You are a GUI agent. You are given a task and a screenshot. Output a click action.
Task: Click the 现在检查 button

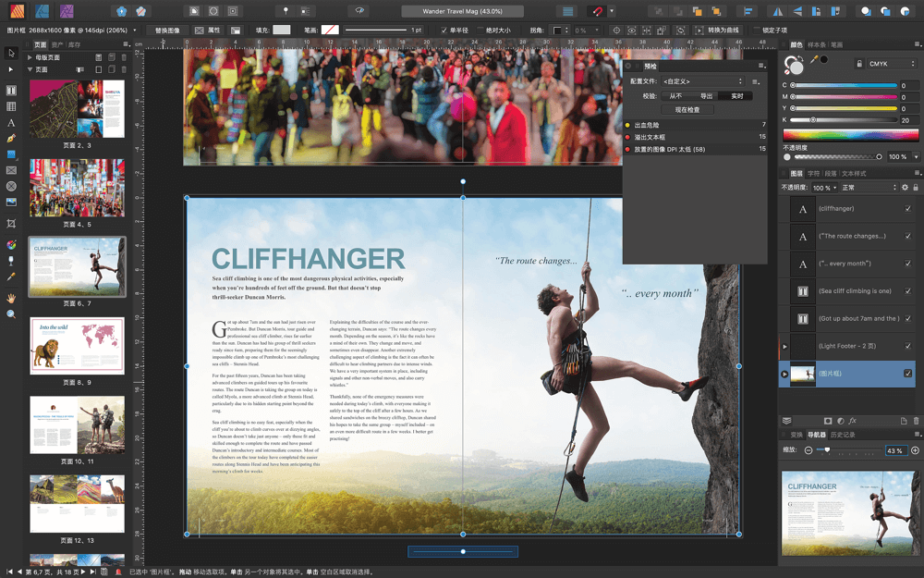[x=687, y=110]
